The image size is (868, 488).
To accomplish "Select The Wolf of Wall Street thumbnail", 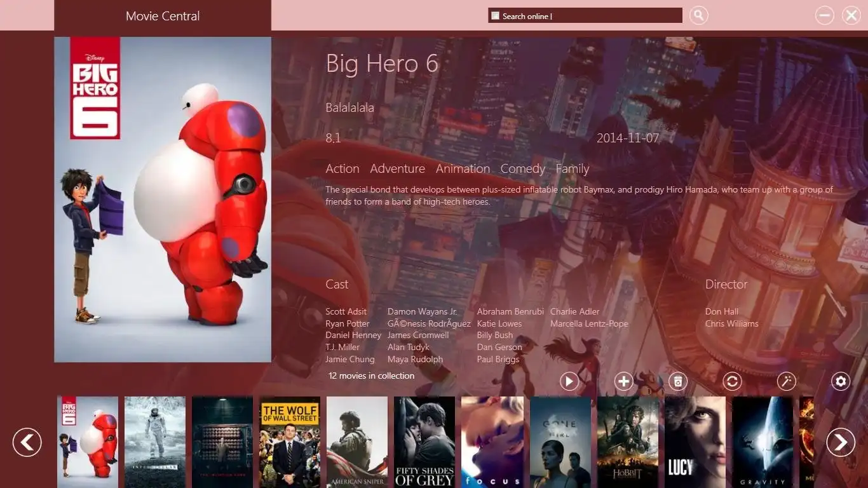I will [290, 442].
